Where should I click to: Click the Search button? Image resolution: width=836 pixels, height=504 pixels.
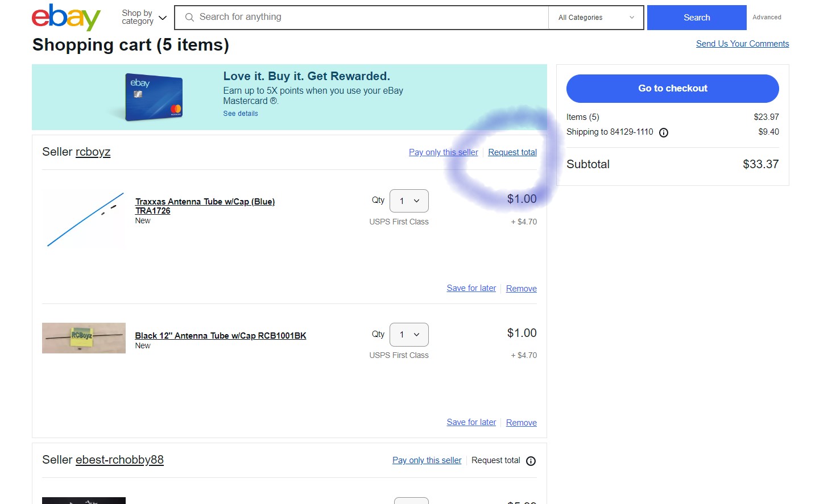pyautogui.click(x=696, y=18)
